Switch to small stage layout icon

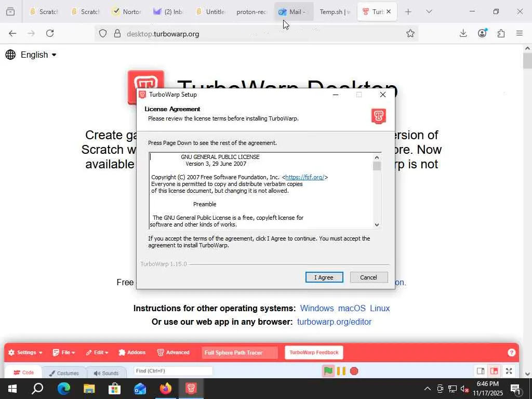481,371
